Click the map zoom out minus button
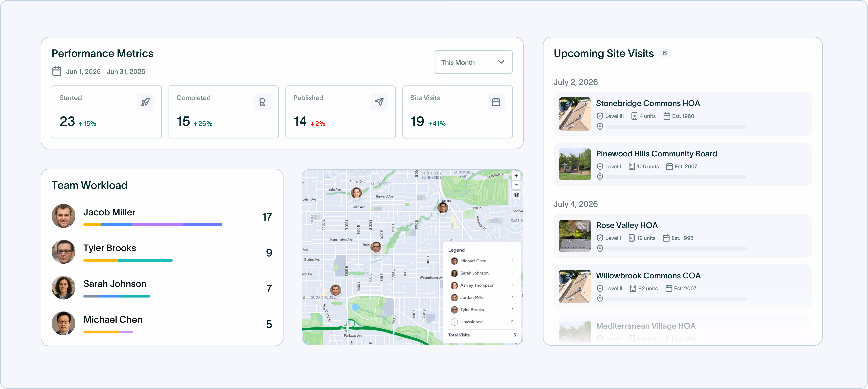 click(516, 185)
